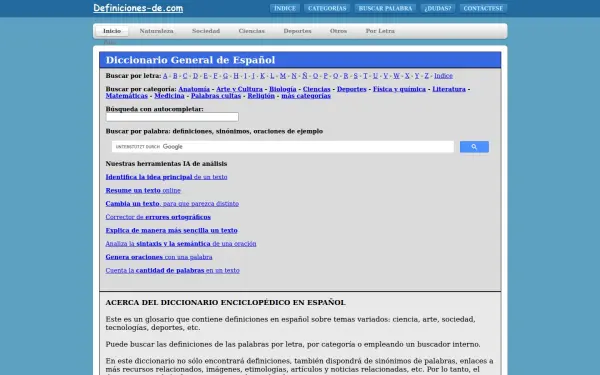Image resolution: width=600 pixels, height=375 pixels.
Task: Browse words starting with letter S
Action: 355,76
